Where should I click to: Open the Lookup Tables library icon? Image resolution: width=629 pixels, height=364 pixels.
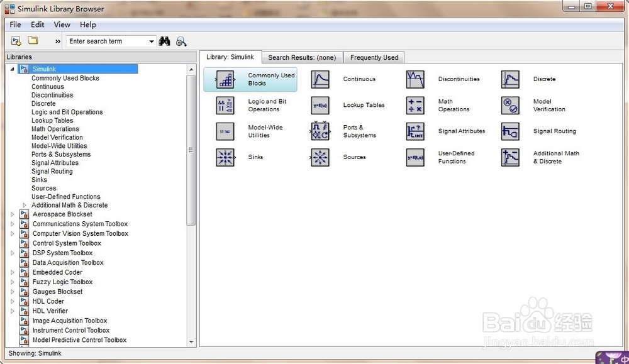coord(320,106)
